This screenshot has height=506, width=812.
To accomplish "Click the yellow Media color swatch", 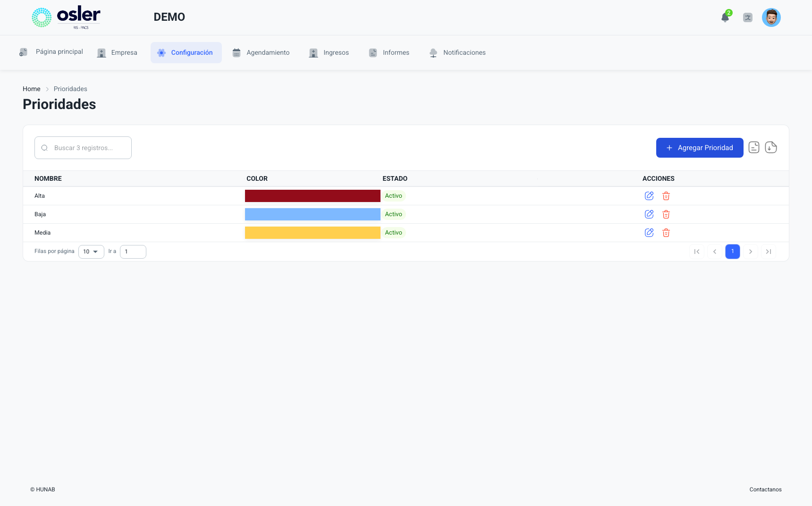I will pos(313,233).
